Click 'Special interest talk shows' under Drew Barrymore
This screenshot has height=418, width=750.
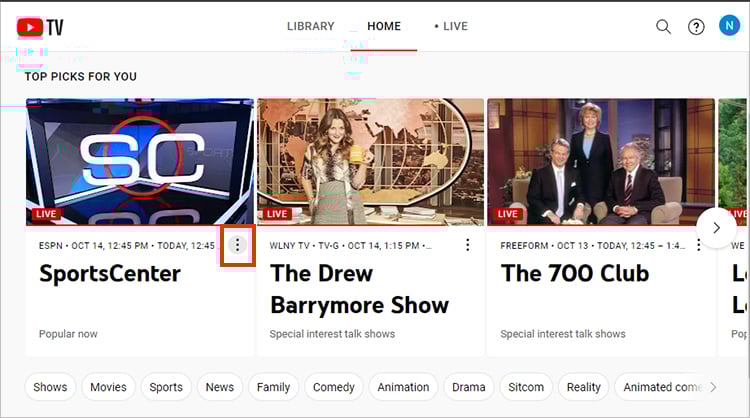coord(332,334)
